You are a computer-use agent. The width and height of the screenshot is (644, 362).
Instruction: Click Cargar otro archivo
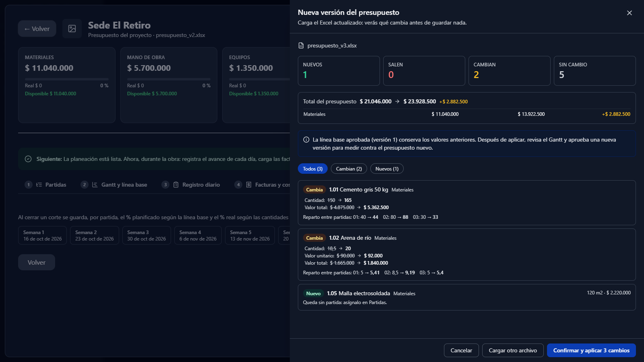[513, 350]
